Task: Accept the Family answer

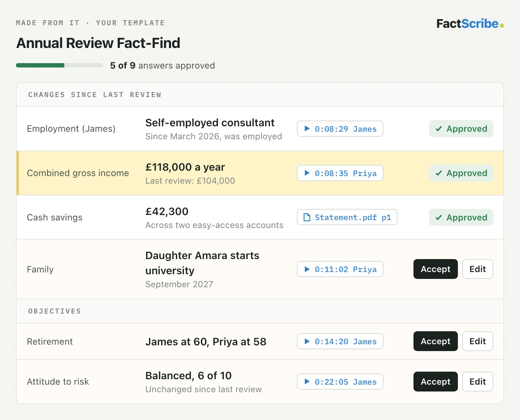Action: (x=435, y=269)
